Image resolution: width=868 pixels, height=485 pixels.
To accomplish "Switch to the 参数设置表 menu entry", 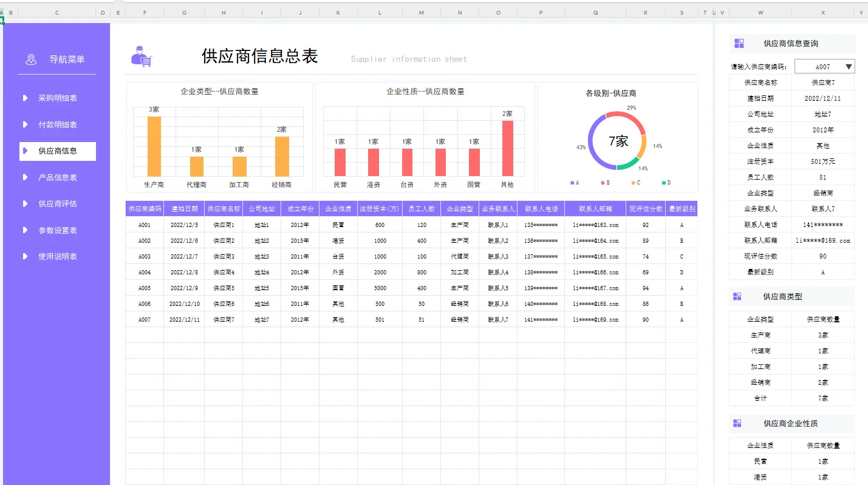I will tap(56, 229).
